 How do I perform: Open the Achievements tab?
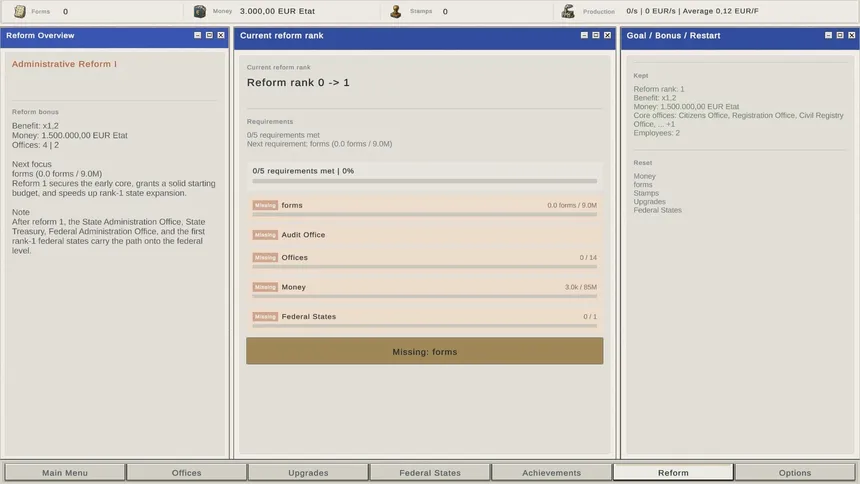pyautogui.click(x=552, y=472)
